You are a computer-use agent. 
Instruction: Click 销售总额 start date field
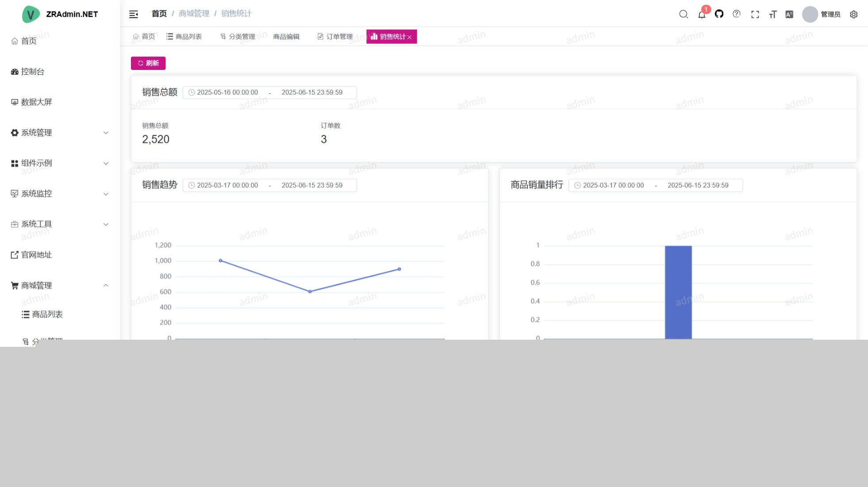[227, 92]
